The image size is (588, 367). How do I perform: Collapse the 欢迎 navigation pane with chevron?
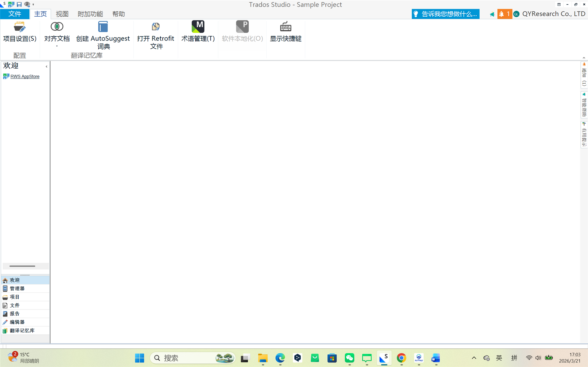[46, 66]
